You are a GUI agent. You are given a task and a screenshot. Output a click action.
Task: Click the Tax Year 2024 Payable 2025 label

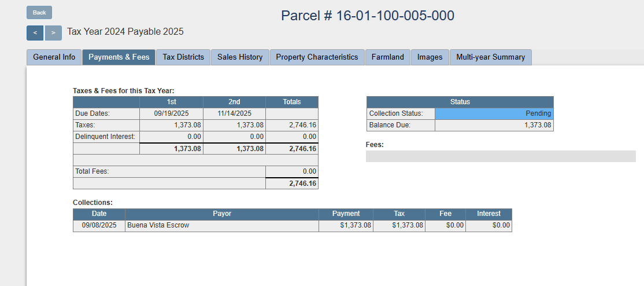(125, 32)
